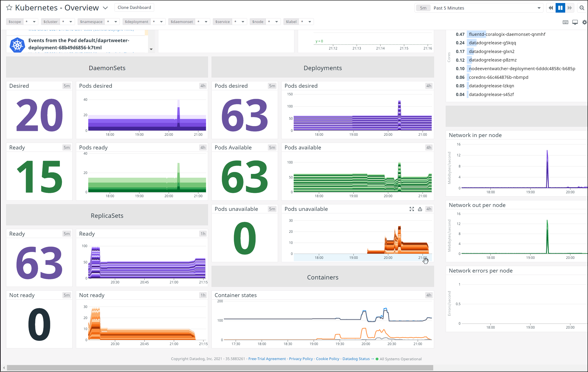
Task: Click the 4h badge on Pods unavailable graph
Action: point(429,209)
